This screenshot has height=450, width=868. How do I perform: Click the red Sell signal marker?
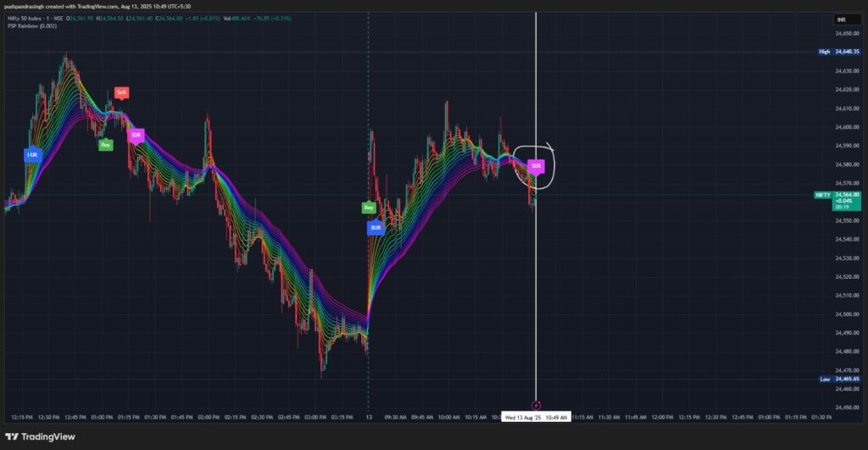[x=121, y=92]
